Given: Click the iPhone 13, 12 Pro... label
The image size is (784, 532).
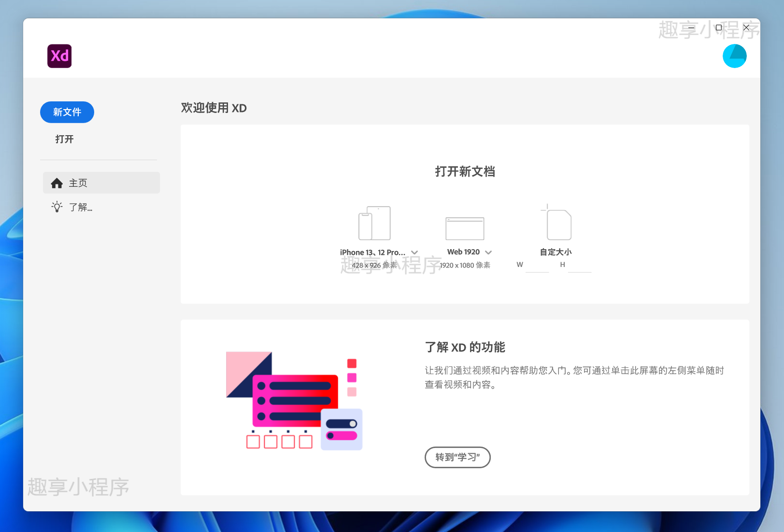Looking at the screenshot, I should pos(372,252).
